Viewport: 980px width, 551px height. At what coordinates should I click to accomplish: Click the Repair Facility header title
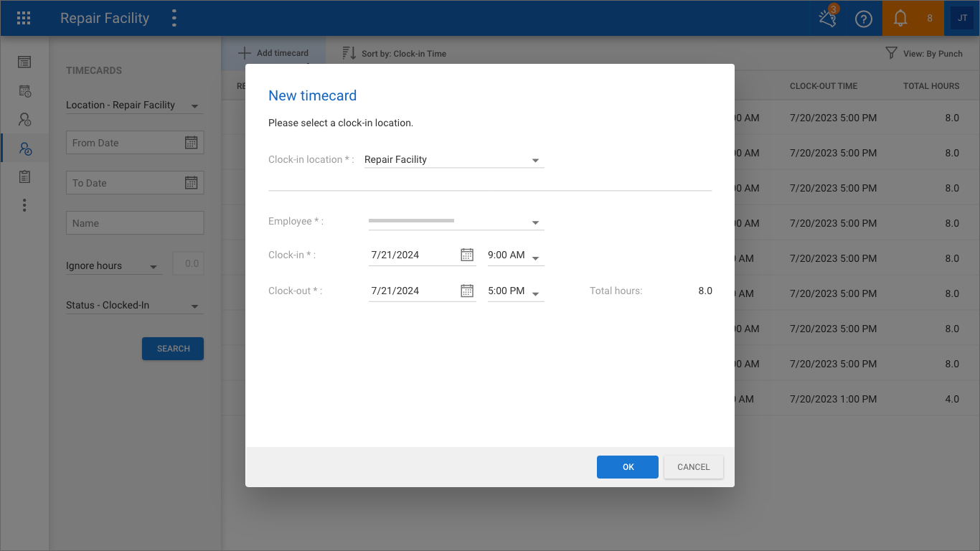(105, 19)
